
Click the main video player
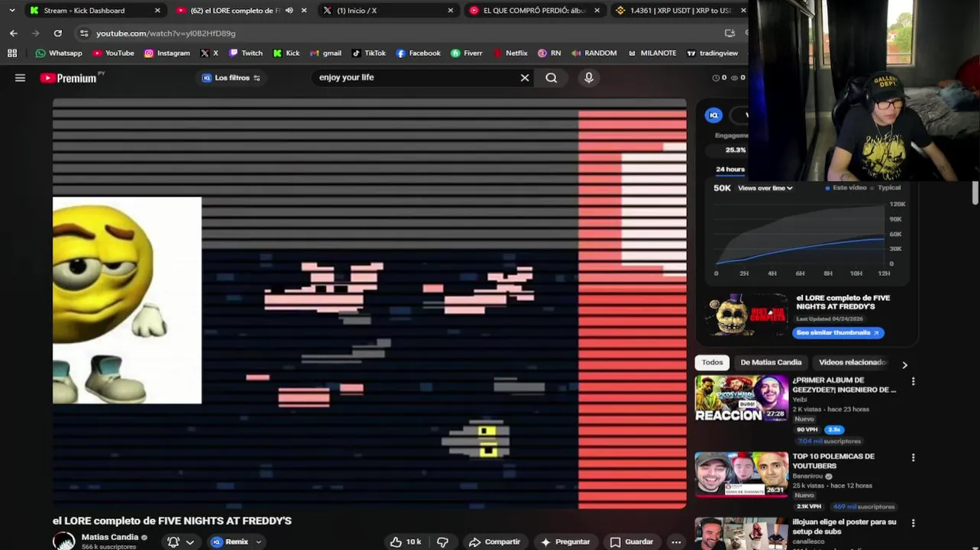370,303
